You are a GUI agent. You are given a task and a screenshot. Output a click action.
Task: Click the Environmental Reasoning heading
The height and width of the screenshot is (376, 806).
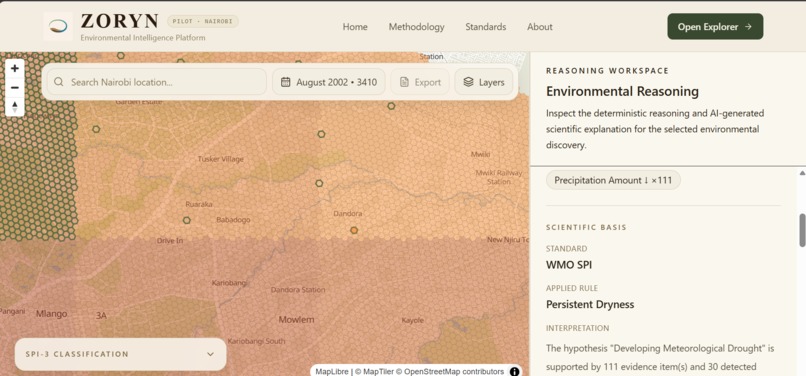[622, 92]
